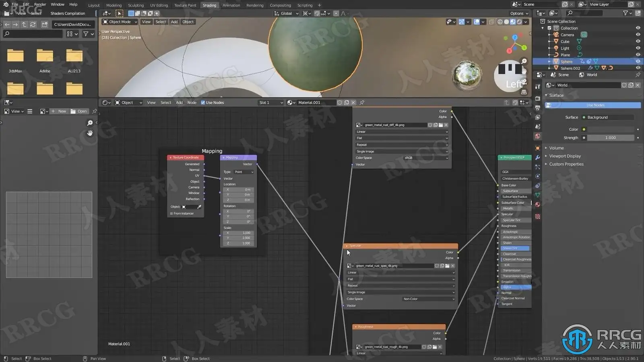Open the Global transform orientation dropdown
644x362 pixels.
287,13
